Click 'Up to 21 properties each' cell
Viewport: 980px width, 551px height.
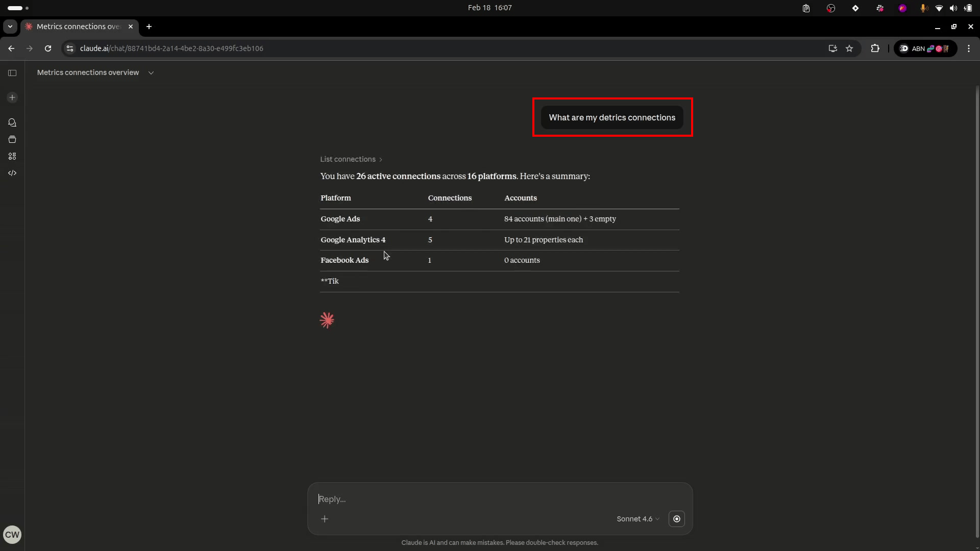(544, 240)
